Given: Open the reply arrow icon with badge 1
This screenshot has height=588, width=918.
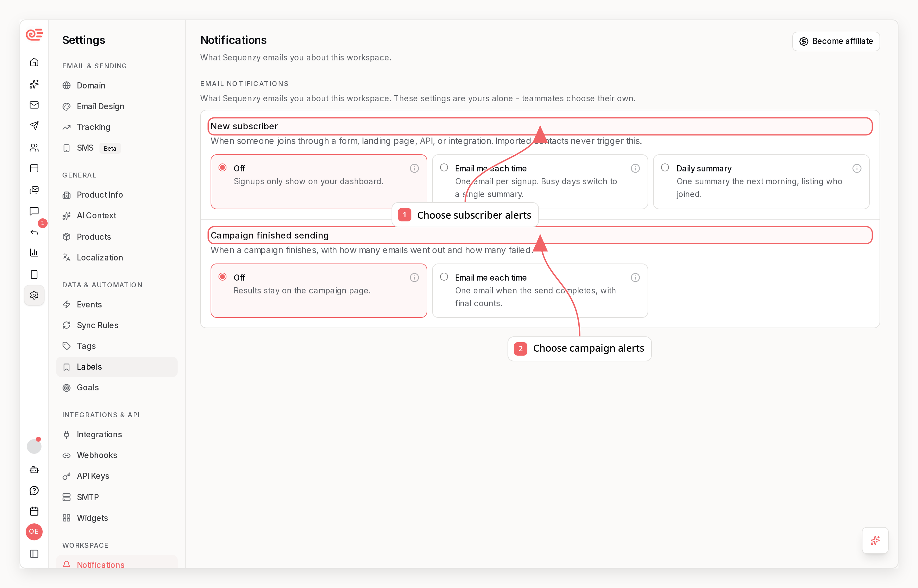Looking at the screenshot, I should [34, 232].
